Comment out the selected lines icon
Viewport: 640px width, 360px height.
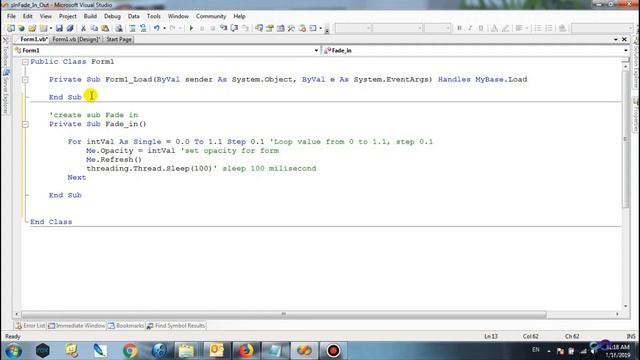[x=132, y=28]
